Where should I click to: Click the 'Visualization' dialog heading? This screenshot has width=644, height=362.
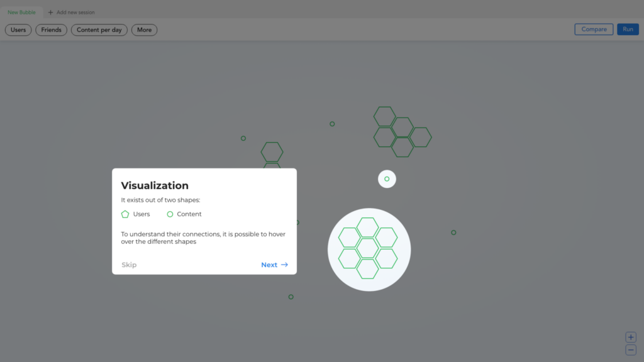[x=155, y=185]
